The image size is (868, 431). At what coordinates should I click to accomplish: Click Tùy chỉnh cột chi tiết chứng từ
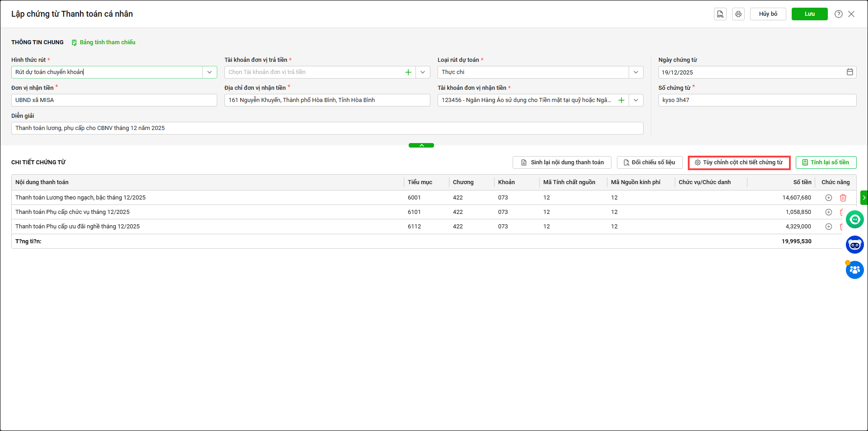pyautogui.click(x=739, y=162)
